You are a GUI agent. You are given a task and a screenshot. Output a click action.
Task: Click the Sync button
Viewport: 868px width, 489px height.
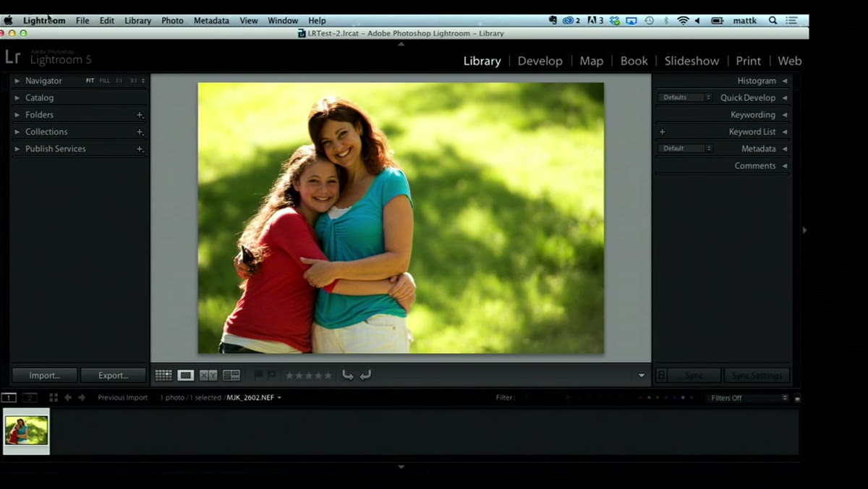[694, 375]
